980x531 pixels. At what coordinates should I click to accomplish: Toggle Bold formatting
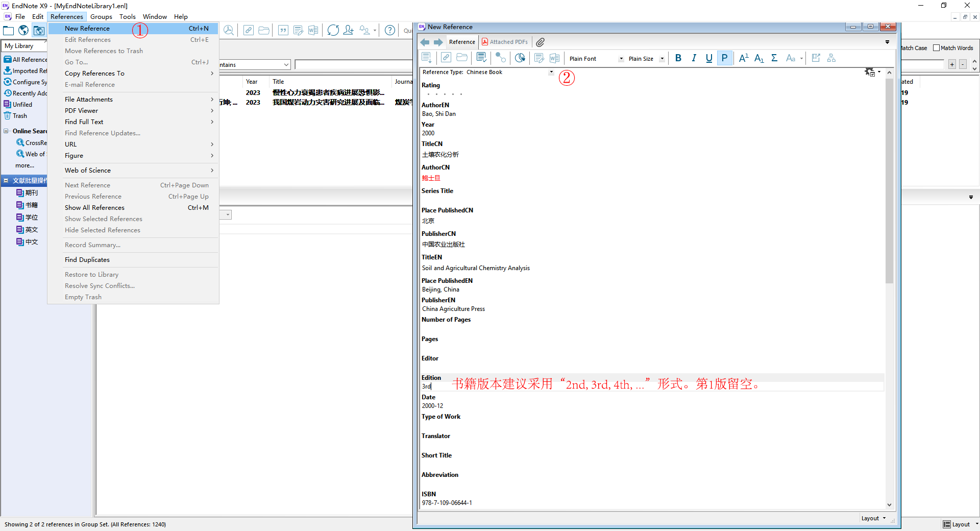678,58
